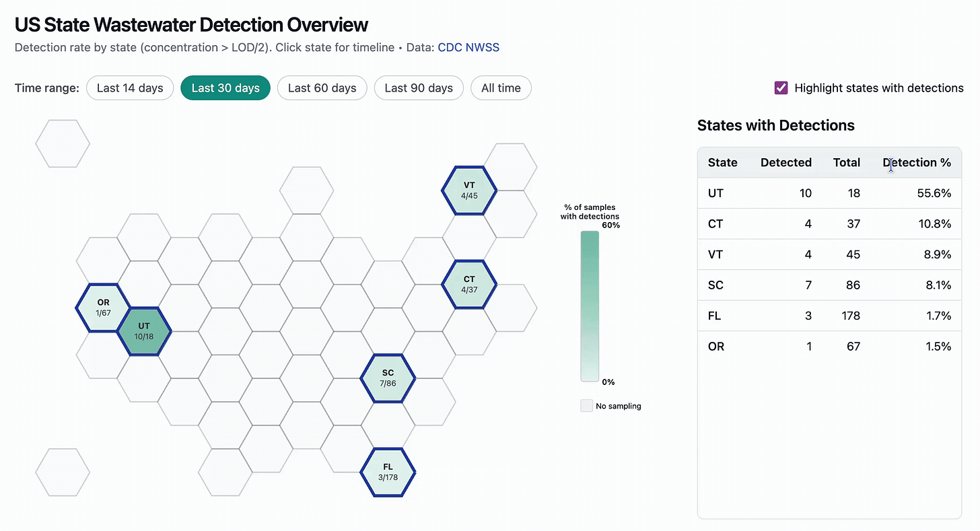
Task: Select the UT row in detections table
Action: pos(829,193)
